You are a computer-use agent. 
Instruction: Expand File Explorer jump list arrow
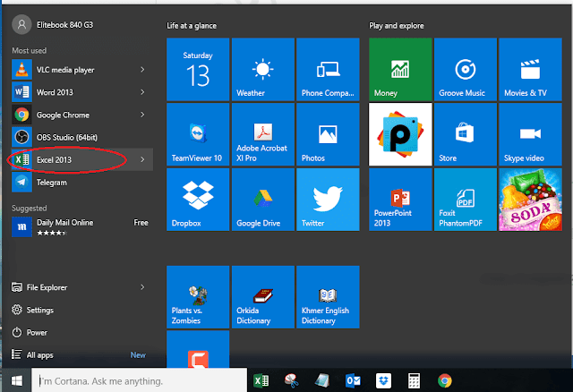(x=142, y=287)
